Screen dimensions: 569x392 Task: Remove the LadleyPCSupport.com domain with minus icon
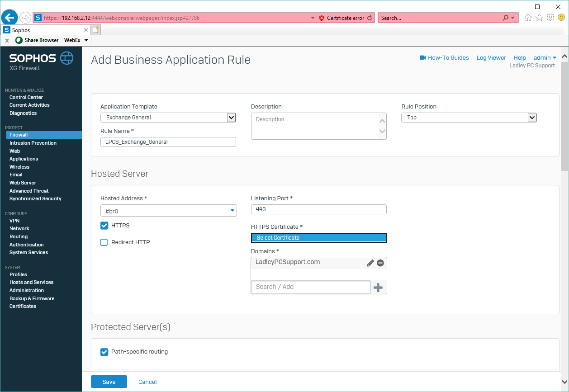[380, 263]
